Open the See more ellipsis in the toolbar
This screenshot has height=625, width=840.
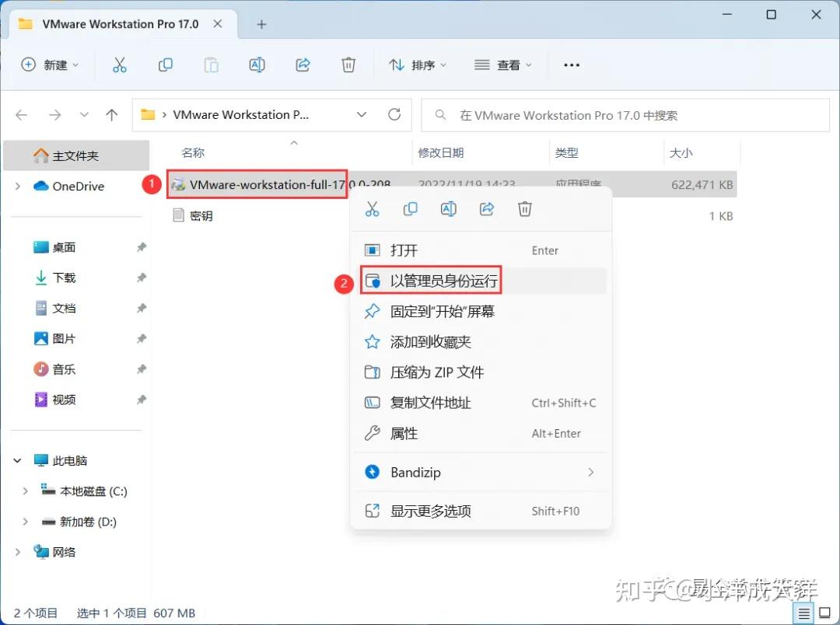572,65
